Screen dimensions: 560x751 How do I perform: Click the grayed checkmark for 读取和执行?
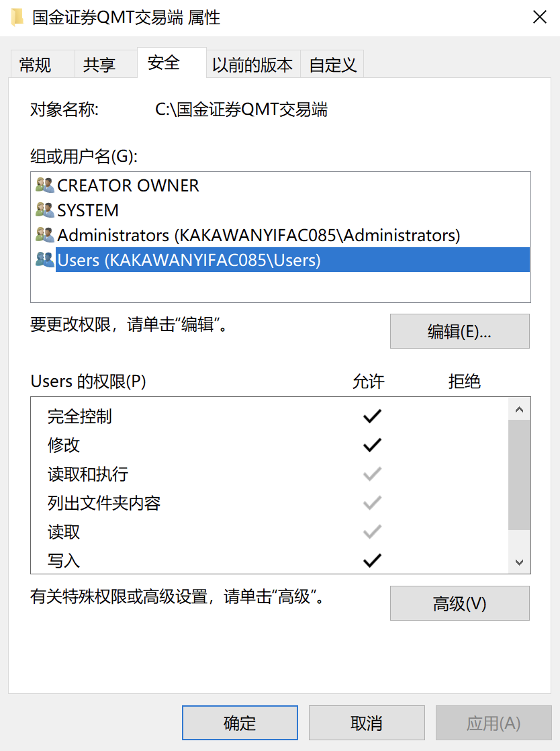pyautogui.click(x=371, y=474)
